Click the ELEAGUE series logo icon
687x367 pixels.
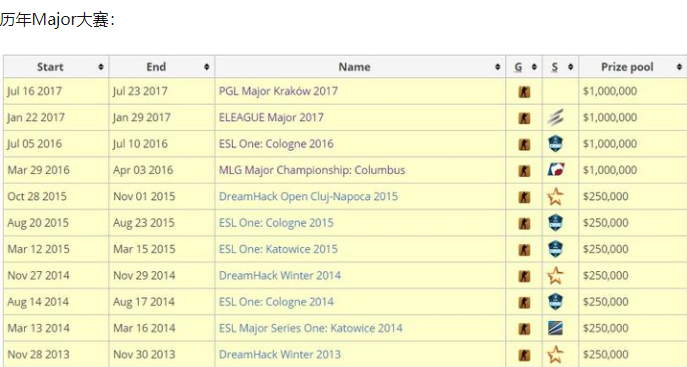(x=555, y=117)
